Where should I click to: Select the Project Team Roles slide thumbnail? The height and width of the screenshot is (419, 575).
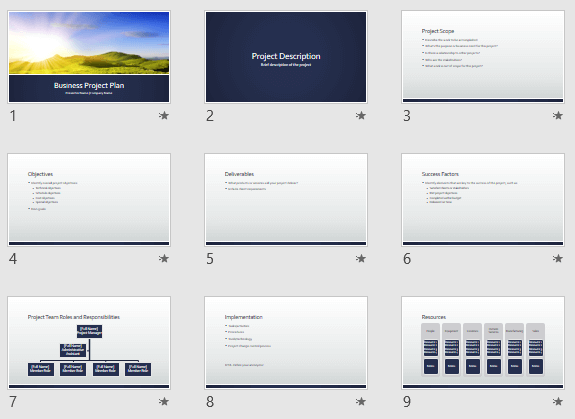pyautogui.click(x=89, y=343)
